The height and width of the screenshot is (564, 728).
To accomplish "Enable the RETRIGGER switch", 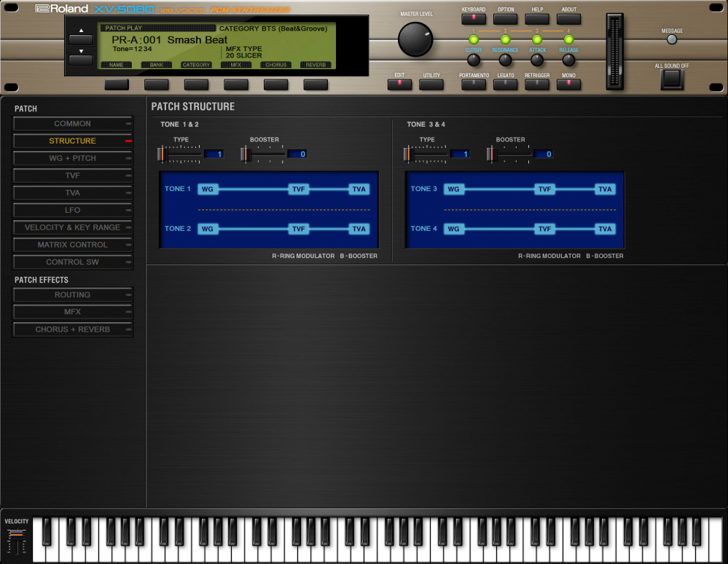I will (x=537, y=85).
